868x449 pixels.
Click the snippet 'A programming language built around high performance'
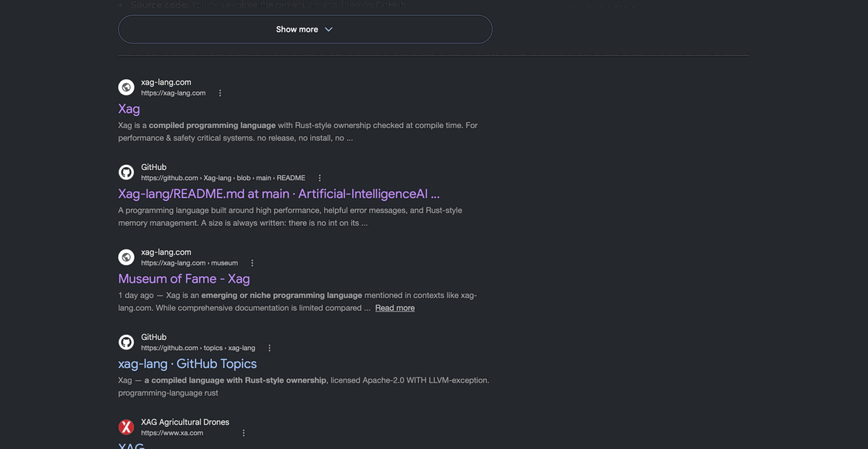point(290,216)
